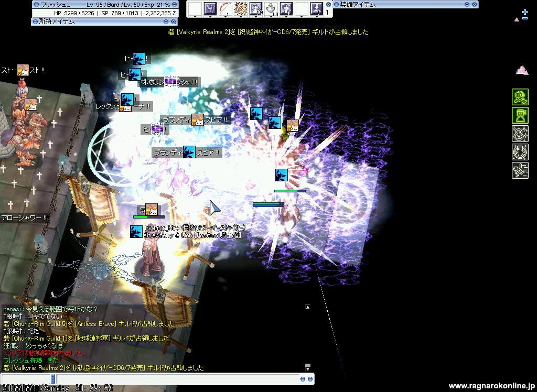Viewport: 537px width, 392px height.
Task: Click the last hotkey slot with down-arrow icon
Action: coord(317,8)
